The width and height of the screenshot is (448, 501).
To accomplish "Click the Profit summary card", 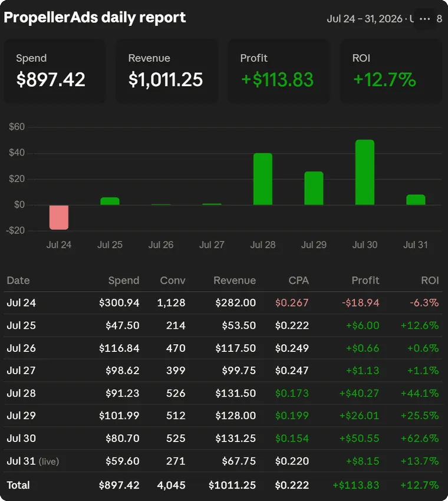I will (x=279, y=71).
